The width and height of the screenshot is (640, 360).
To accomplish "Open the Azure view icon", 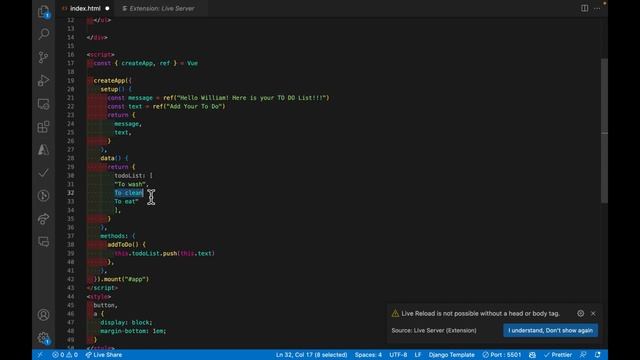I will (x=43, y=150).
